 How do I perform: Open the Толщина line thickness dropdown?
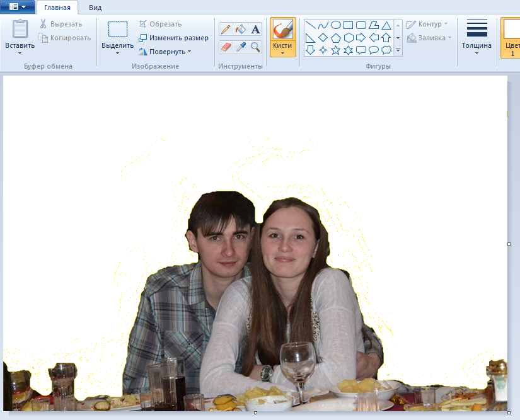pyautogui.click(x=477, y=37)
